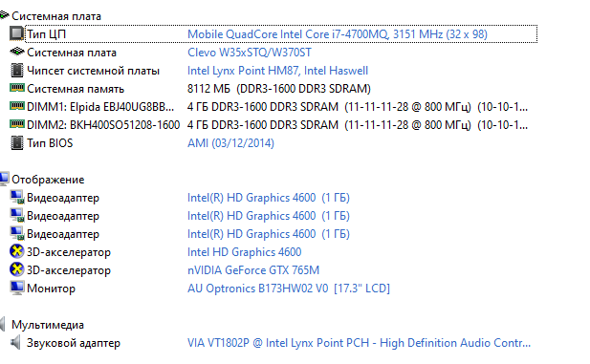Select the Мультимедиа section header

point(48,325)
